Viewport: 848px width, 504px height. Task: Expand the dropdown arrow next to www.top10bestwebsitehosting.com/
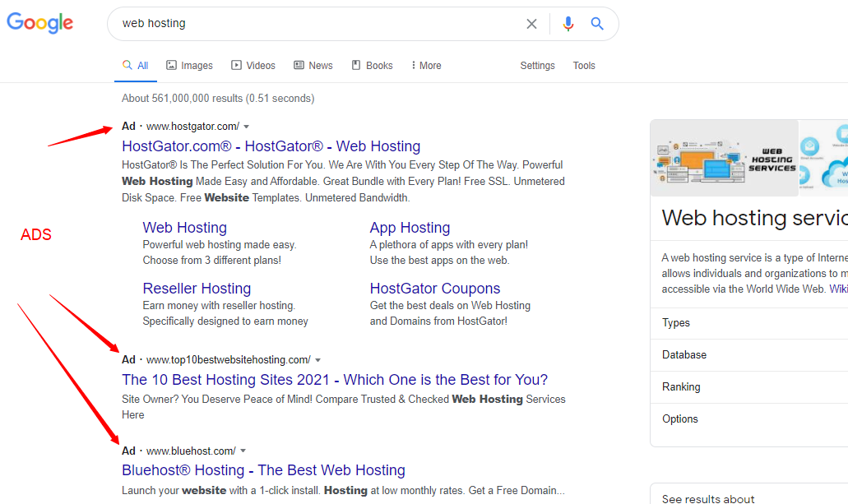click(318, 360)
